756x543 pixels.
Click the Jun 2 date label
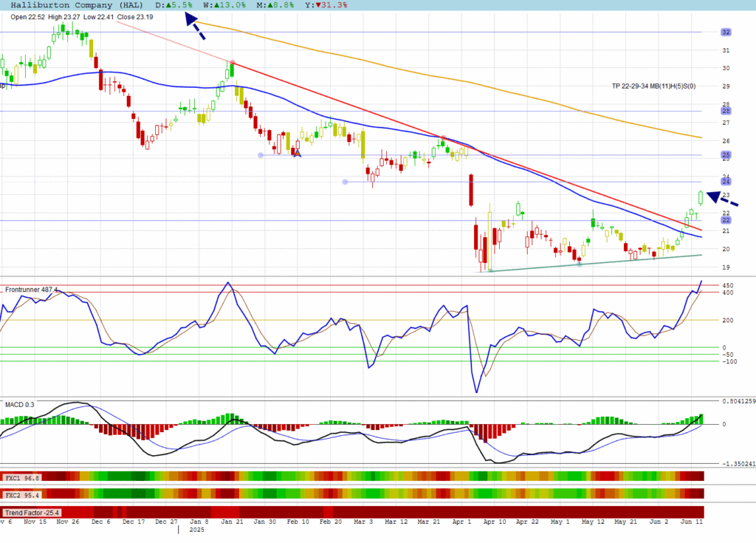[659, 522]
